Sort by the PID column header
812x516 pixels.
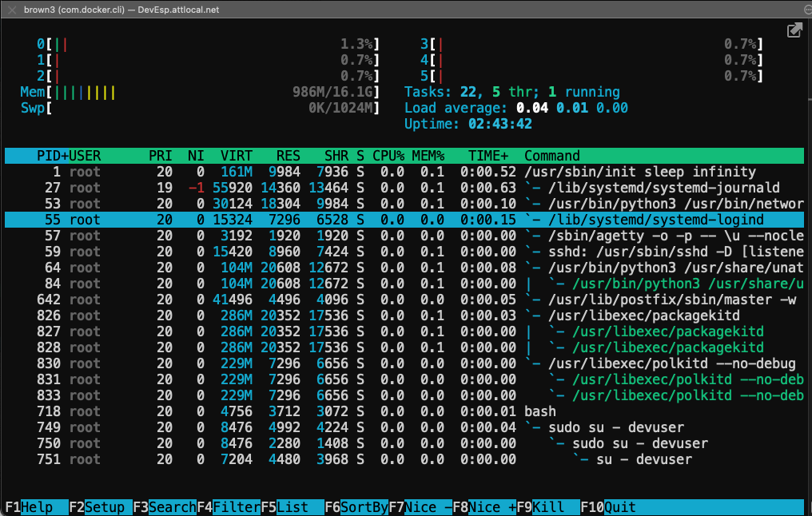(52, 156)
